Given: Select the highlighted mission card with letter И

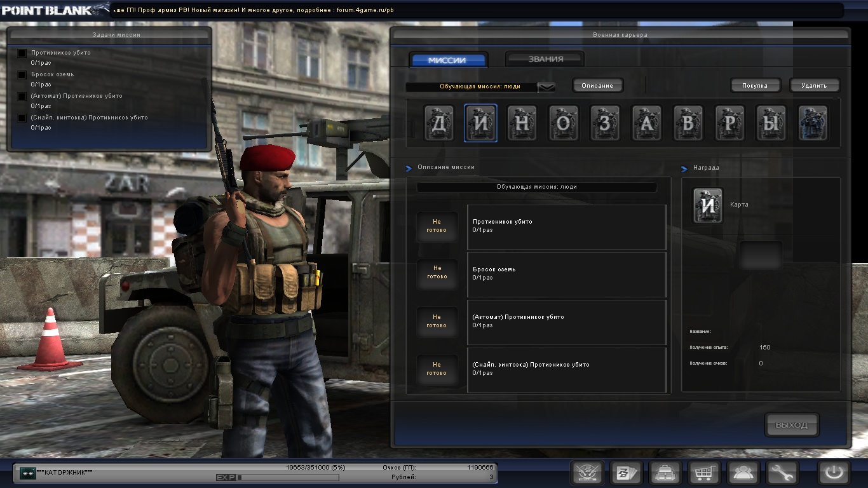Looking at the screenshot, I should (x=480, y=123).
